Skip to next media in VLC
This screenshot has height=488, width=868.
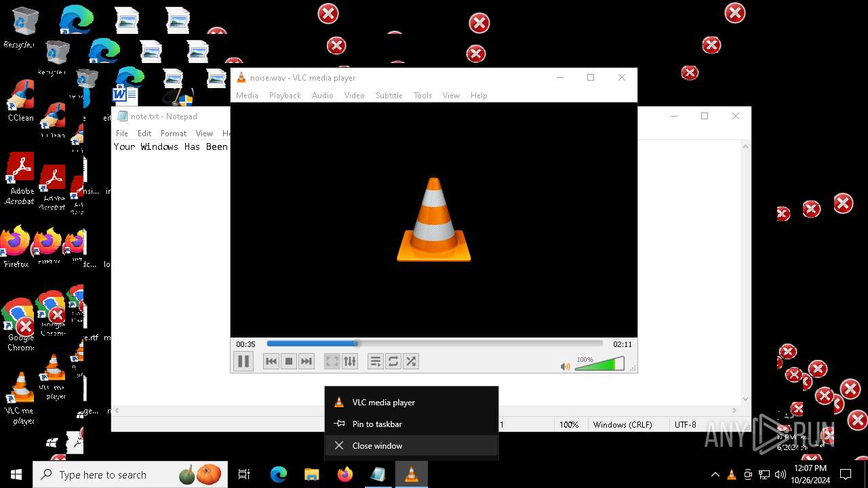click(x=307, y=361)
